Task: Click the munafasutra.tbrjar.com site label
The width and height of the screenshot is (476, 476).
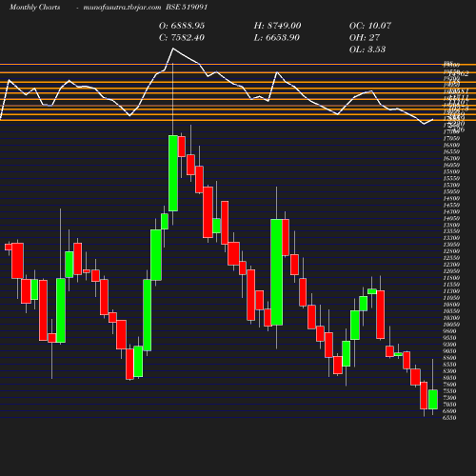Action: (122, 8)
